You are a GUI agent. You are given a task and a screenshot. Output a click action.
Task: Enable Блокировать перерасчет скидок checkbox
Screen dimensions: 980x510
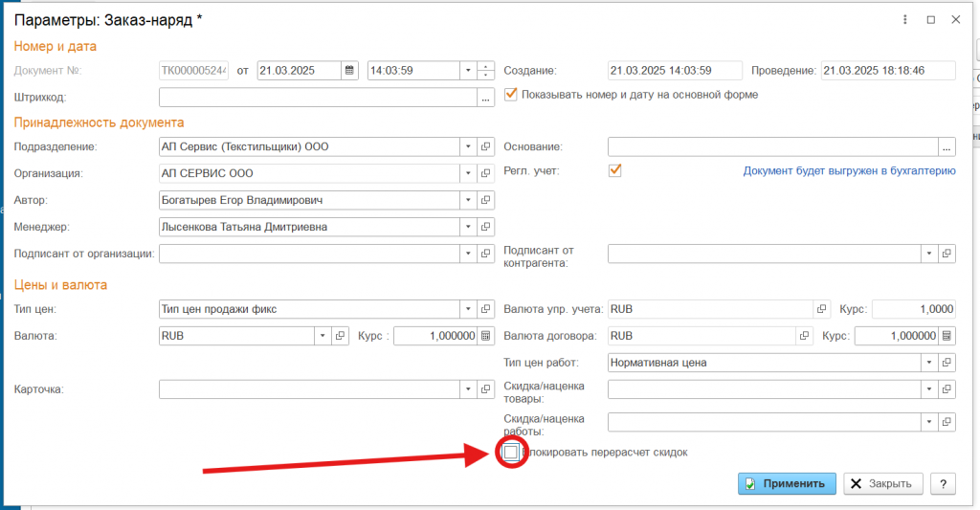tap(511, 452)
